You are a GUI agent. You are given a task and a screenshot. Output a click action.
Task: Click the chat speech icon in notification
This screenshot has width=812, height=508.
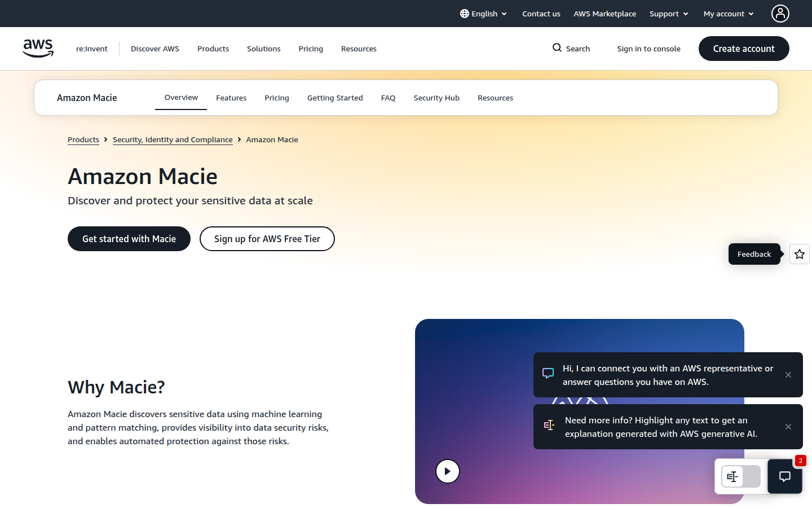548,374
